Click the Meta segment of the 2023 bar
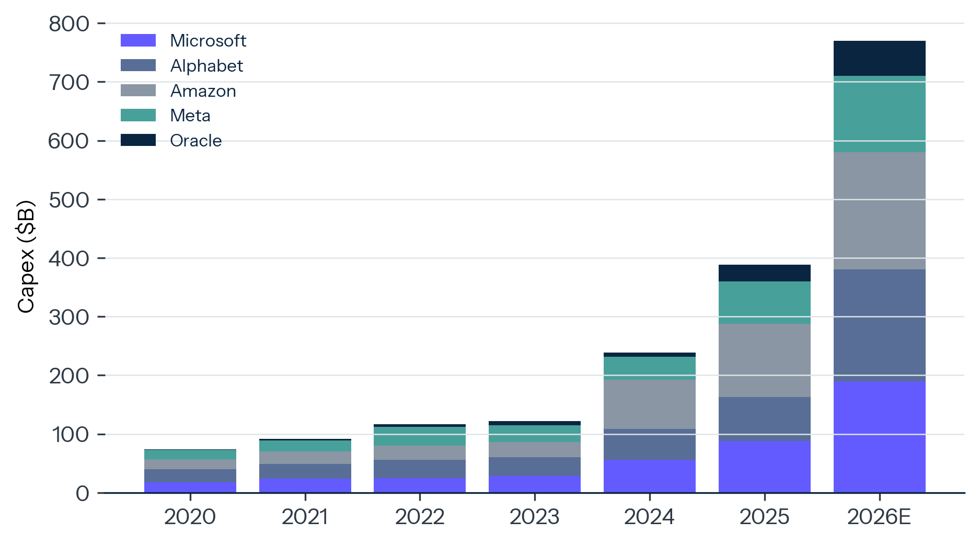The width and height of the screenshot is (980, 544). [535, 434]
